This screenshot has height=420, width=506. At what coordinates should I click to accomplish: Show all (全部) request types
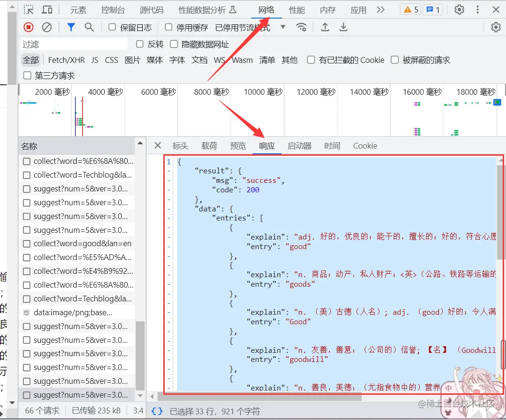[x=30, y=60]
